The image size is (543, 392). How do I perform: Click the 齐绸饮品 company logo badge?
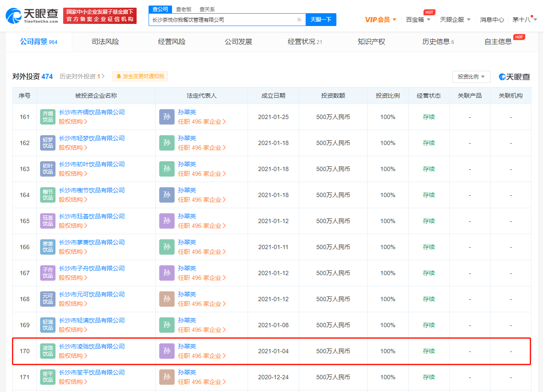click(x=48, y=117)
